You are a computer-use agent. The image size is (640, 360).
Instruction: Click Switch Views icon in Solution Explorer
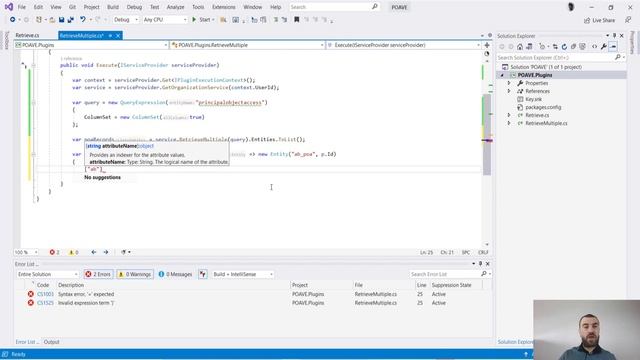[529, 47]
